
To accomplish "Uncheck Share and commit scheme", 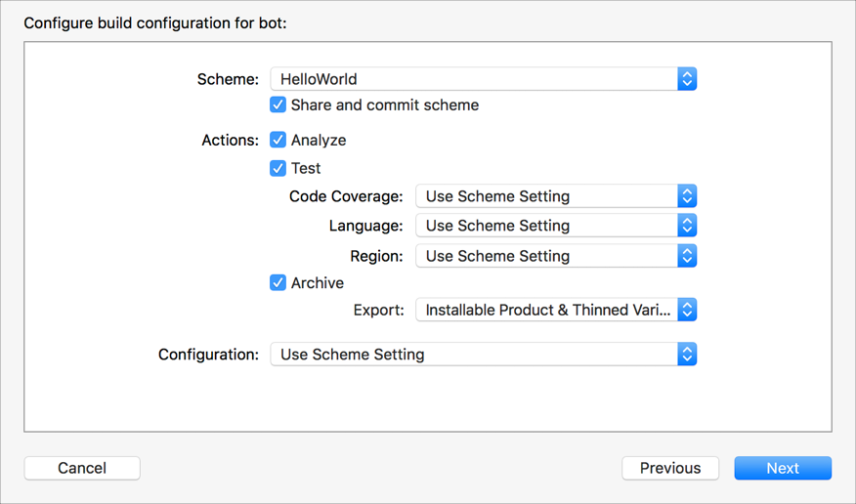I will pyautogui.click(x=278, y=105).
